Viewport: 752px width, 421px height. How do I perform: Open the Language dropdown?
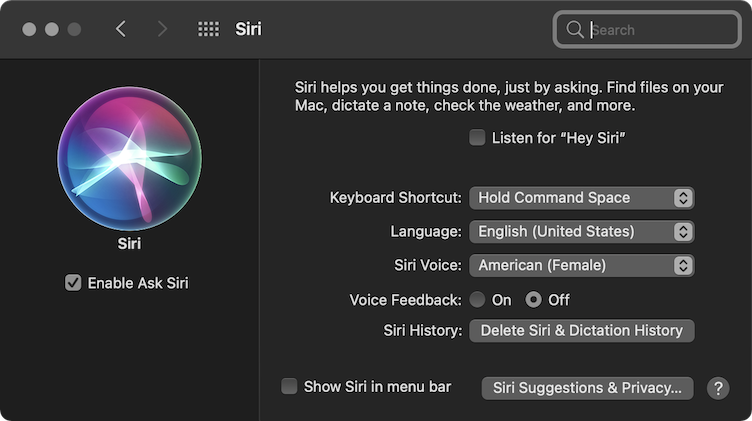(581, 232)
